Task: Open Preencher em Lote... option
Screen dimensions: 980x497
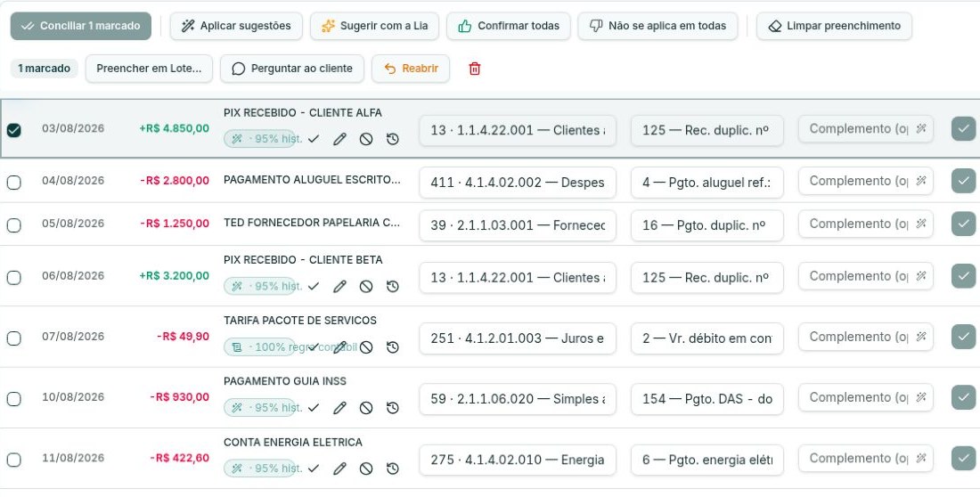Action: 149,69
